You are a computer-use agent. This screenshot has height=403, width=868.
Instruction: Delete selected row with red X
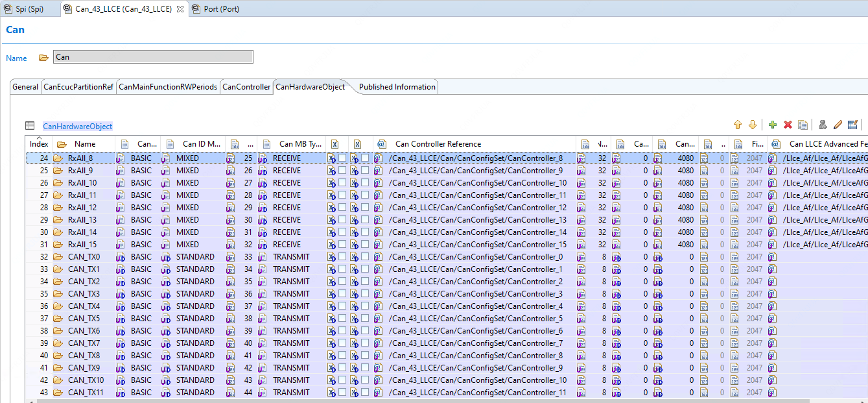(788, 125)
